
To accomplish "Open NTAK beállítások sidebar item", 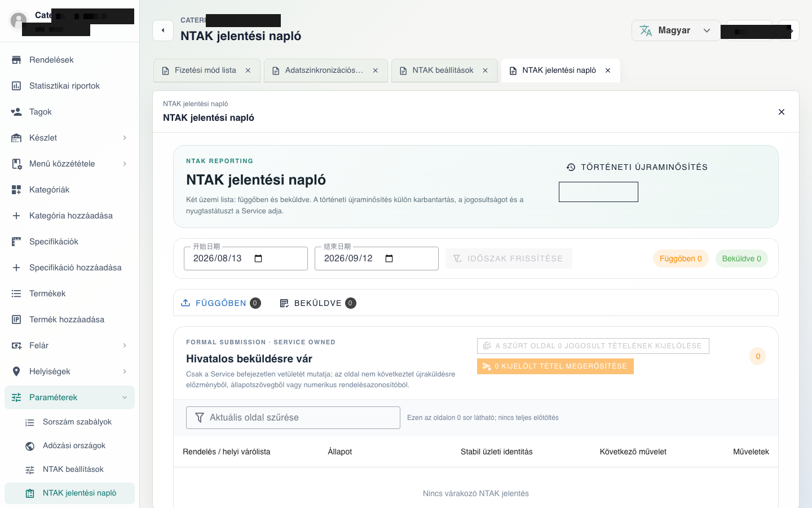I will click(x=69, y=470).
